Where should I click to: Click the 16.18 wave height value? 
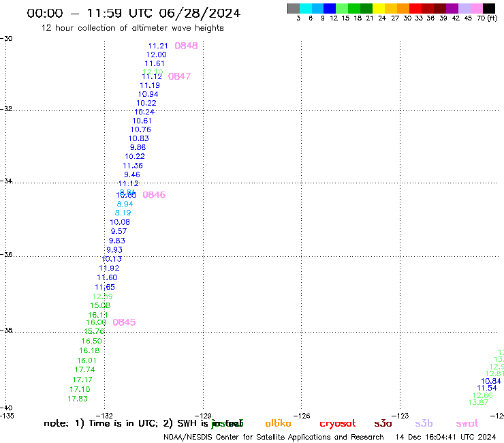click(x=89, y=350)
